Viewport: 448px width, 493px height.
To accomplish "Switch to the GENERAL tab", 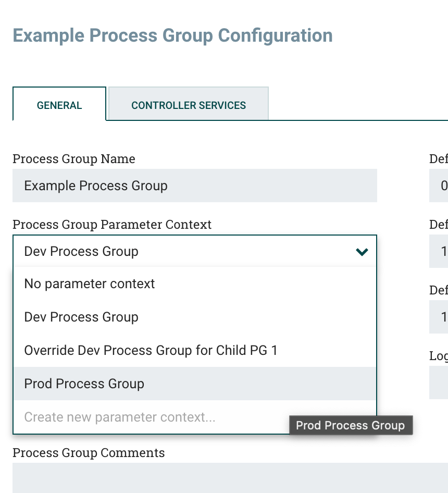I will [59, 105].
